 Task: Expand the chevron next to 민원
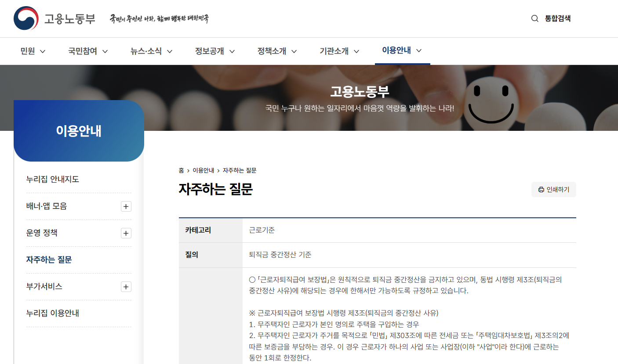43,51
